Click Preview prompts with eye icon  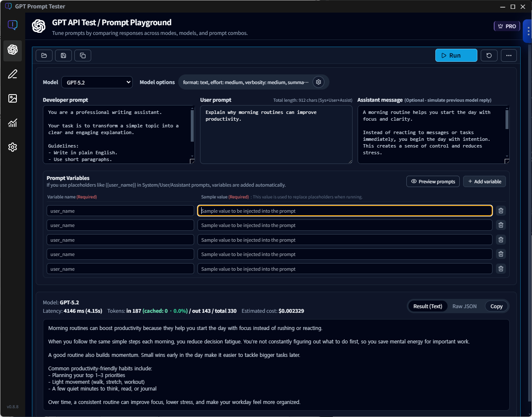point(433,182)
